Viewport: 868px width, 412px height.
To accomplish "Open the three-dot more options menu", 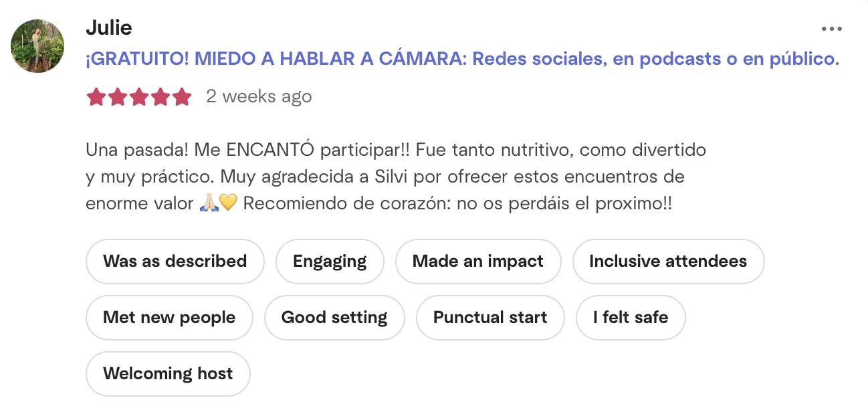I will click(831, 29).
